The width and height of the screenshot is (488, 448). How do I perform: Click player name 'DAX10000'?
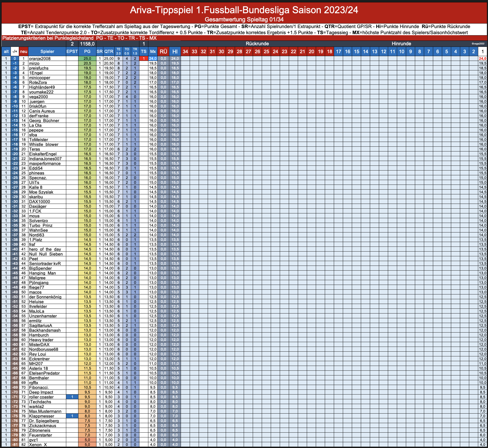tap(39, 201)
